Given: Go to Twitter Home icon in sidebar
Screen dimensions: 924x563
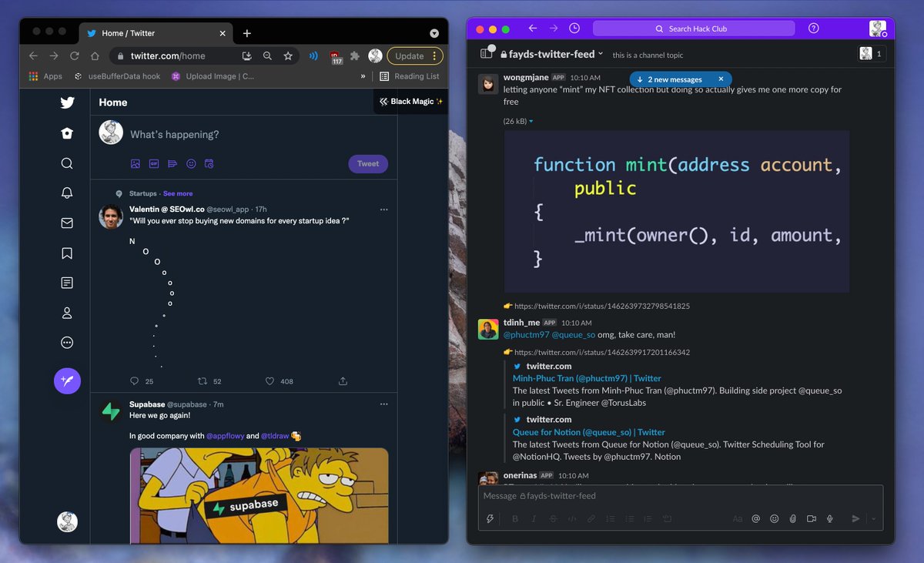Looking at the screenshot, I should click(67, 133).
